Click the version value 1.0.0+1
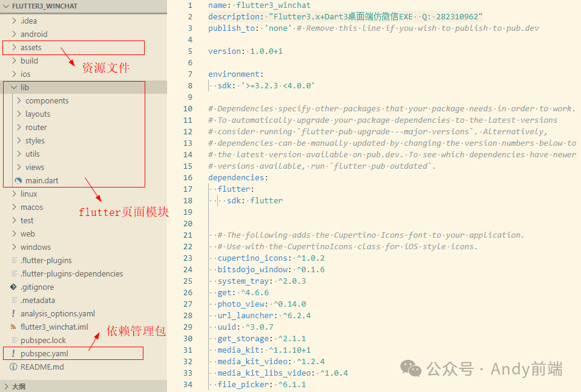The height and width of the screenshot is (392, 581). coord(266,51)
